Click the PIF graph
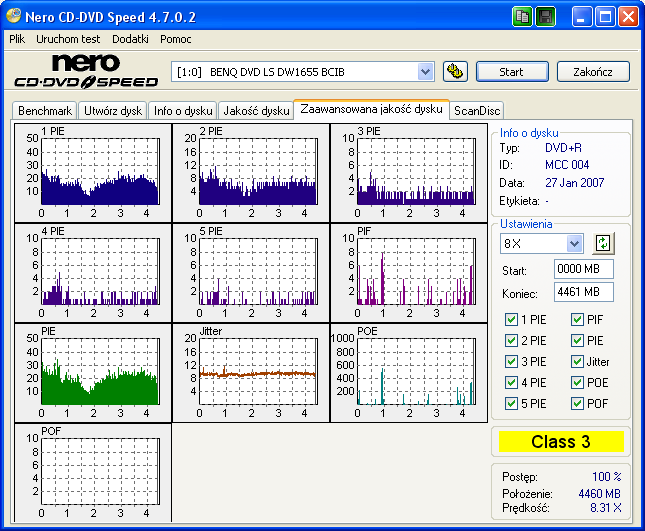 (416, 271)
